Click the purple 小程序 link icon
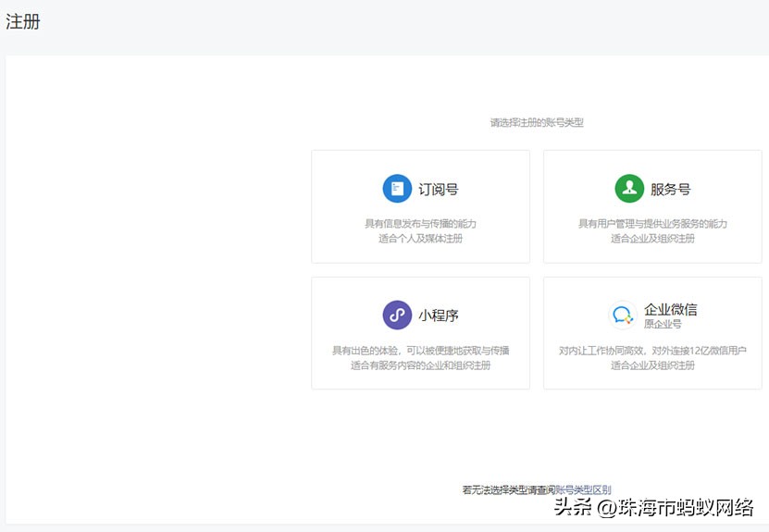The height and width of the screenshot is (532, 769). [397, 315]
